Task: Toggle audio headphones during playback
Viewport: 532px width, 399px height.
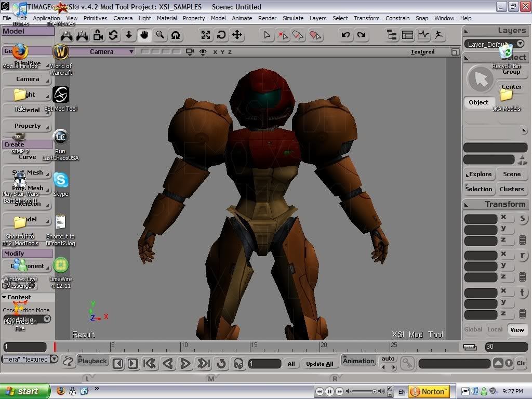Action: 238,363
